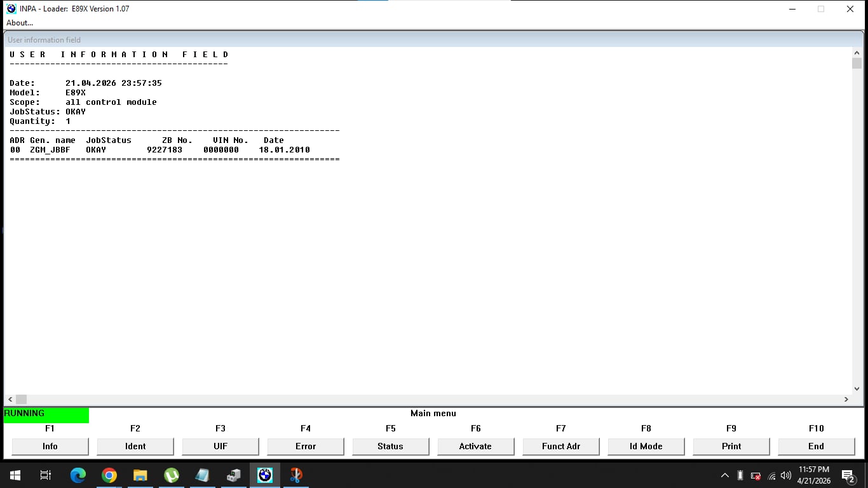Click the speaker volume tray icon
868x488 pixels.
(x=786, y=475)
